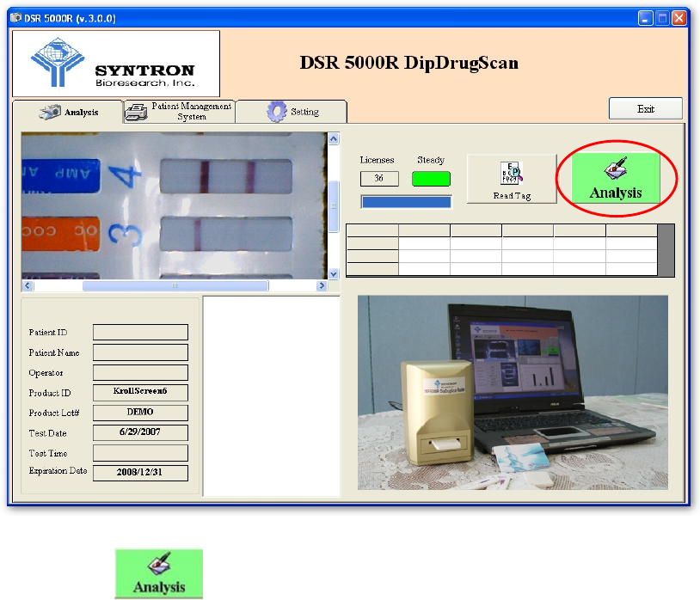Click the Syntron Bioresearch logo
700x600 pixels.
click(116, 64)
